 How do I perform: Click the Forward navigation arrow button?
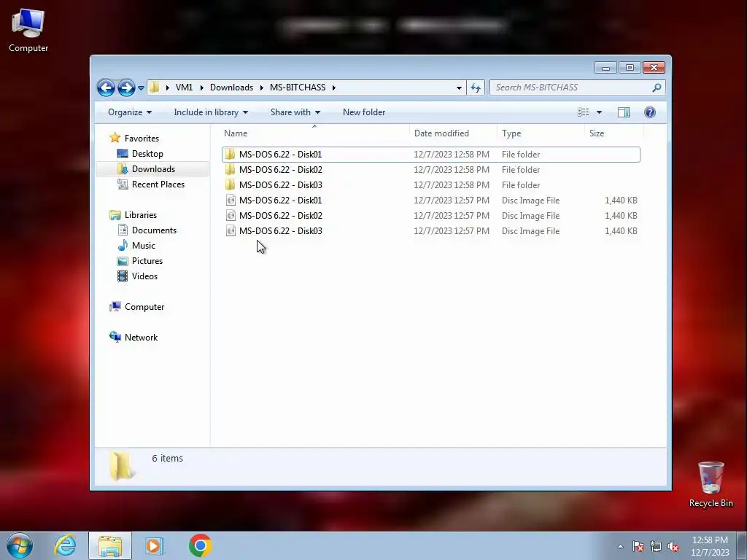click(126, 87)
